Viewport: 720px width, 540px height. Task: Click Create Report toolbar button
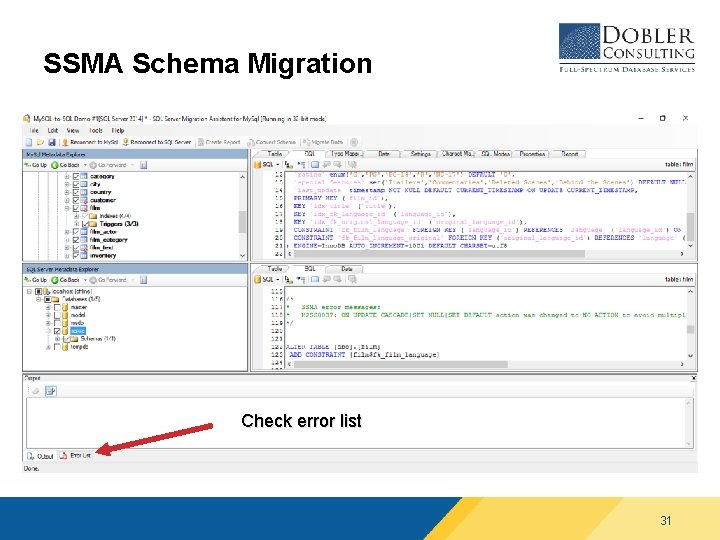click(219, 142)
